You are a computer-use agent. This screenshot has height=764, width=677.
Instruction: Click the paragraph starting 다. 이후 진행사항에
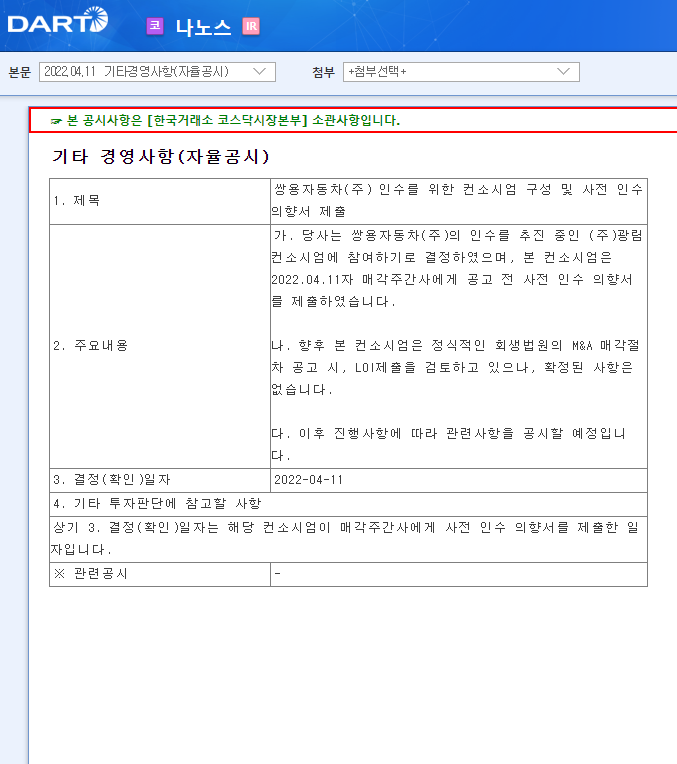point(448,444)
